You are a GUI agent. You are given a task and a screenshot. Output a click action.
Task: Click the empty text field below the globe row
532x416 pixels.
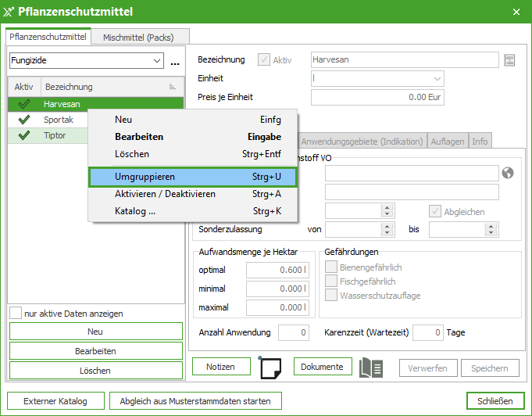coord(412,192)
